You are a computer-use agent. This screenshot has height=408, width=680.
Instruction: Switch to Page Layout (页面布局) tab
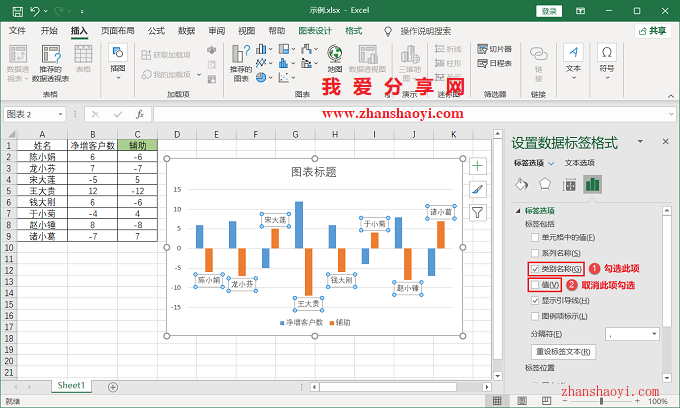(118, 31)
